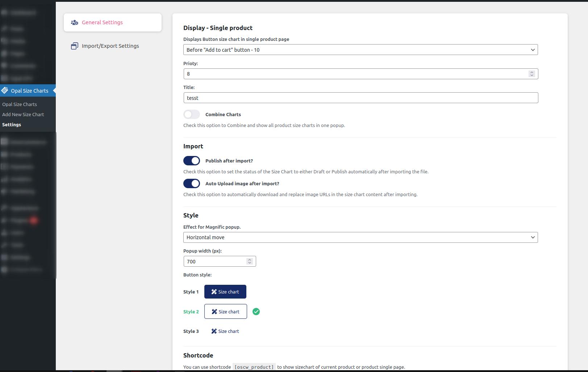This screenshot has height=372, width=588.
Task: Choose the Style 1 filled Size chart button
Action: (x=225, y=292)
